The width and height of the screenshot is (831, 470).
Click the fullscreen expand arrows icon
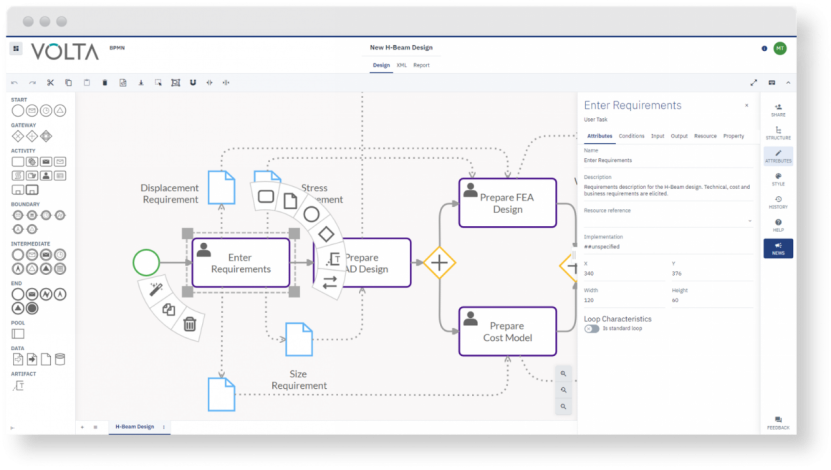click(x=754, y=83)
